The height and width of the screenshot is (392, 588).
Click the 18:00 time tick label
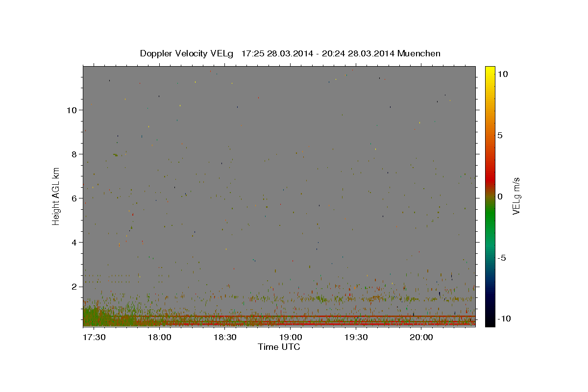[159, 337]
